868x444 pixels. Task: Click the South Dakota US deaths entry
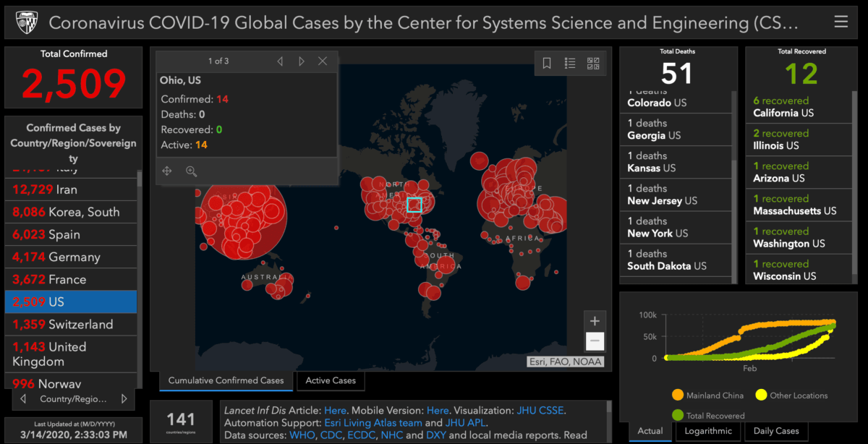tap(676, 260)
